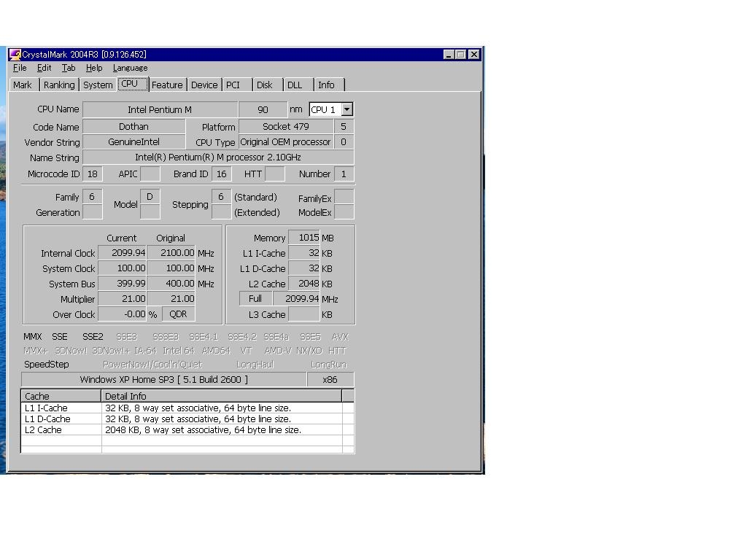The width and height of the screenshot is (747, 560).
Task: Click the CPU Name field Intel Pentium M
Action: click(x=160, y=109)
